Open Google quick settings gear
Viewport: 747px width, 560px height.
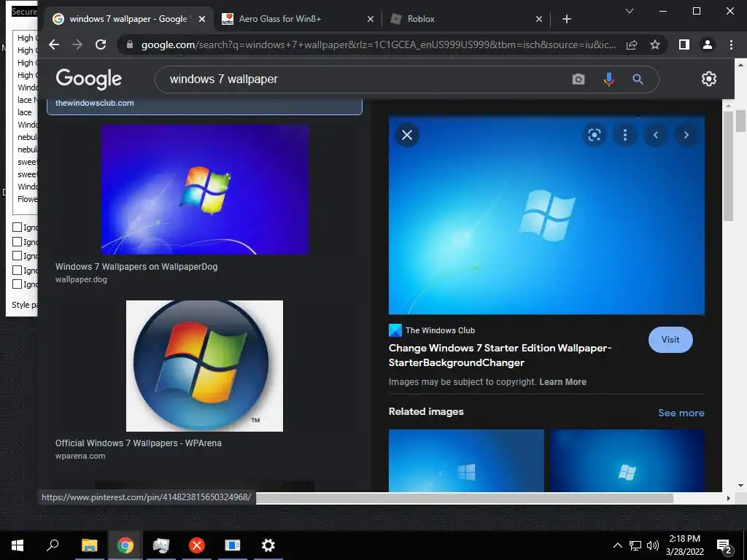[709, 79]
